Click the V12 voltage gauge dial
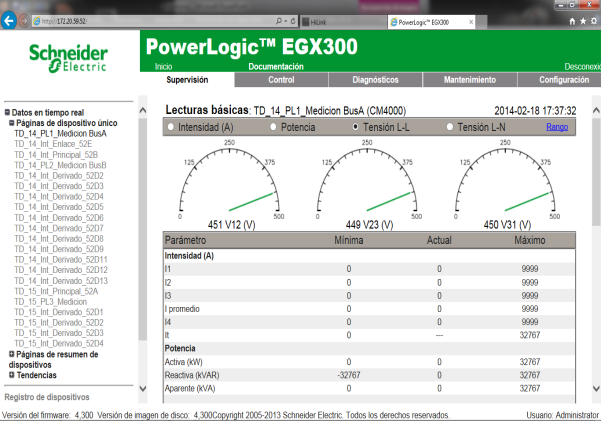This screenshot has height=421, width=601. coord(229,180)
